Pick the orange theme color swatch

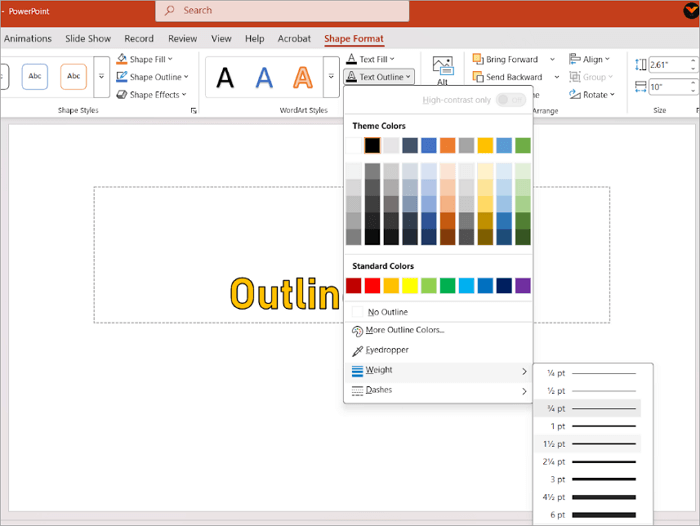[x=447, y=145]
